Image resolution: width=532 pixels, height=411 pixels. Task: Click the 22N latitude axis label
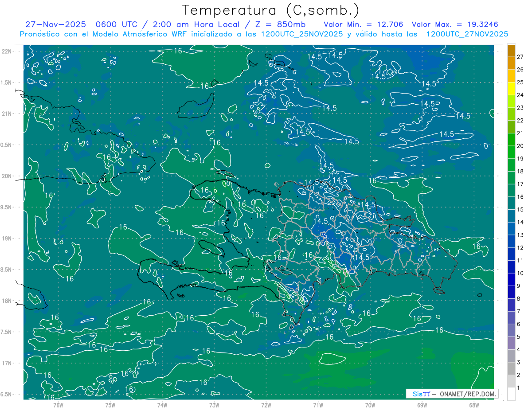click(x=6, y=51)
